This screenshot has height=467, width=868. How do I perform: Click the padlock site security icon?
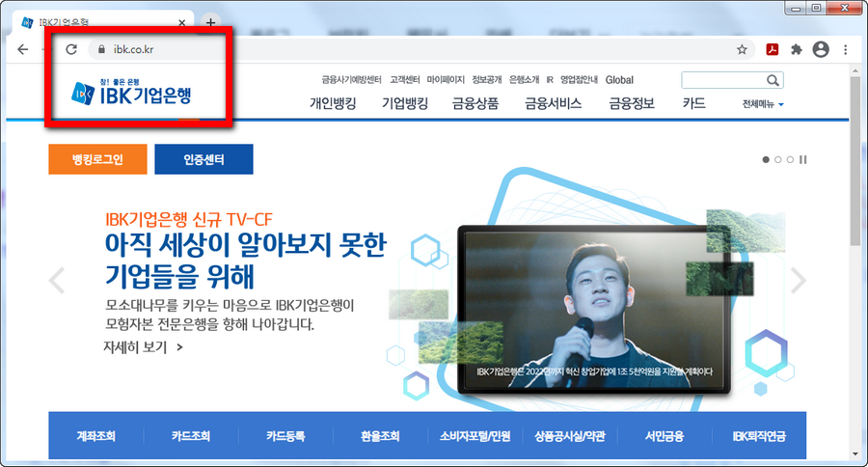(101, 49)
